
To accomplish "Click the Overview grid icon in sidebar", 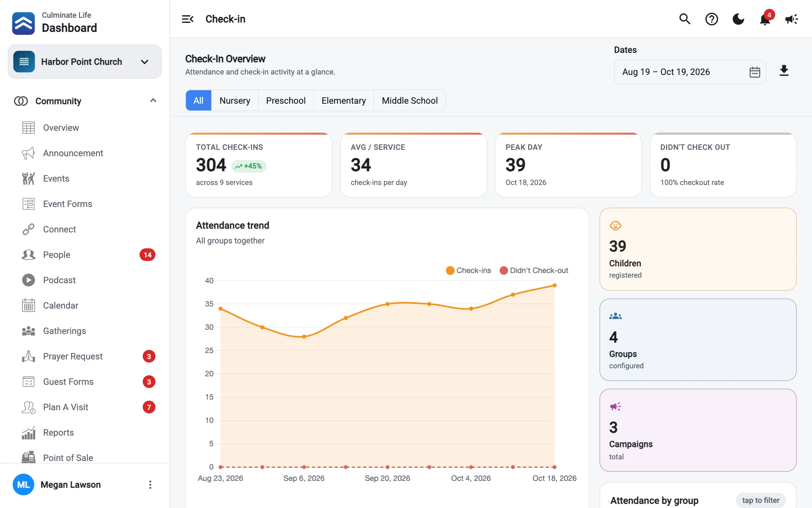I will [x=28, y=128].
